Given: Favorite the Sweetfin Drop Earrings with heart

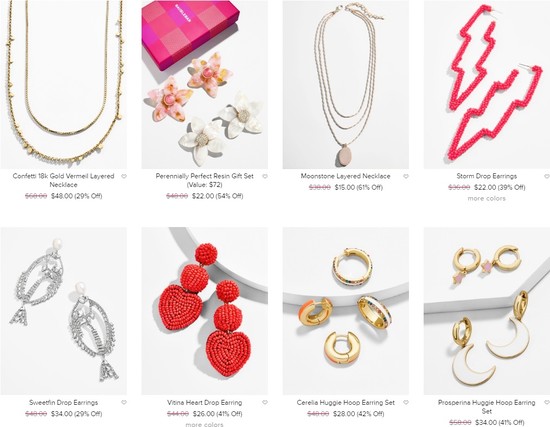Looking at the screenshot, I should pyautogui.click(x=124, y=403).
